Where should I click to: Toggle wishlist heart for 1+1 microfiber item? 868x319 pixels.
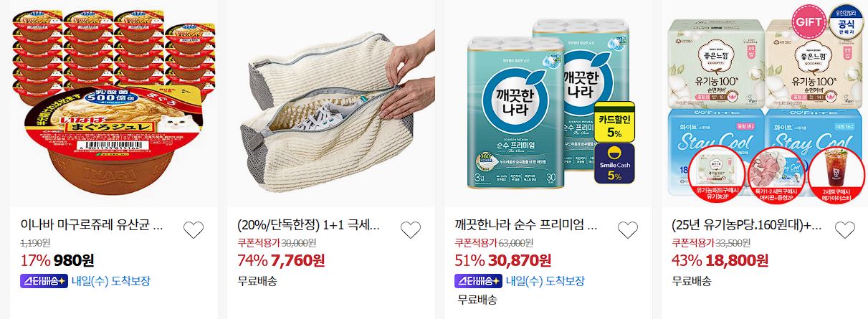[x=410, y=229]
